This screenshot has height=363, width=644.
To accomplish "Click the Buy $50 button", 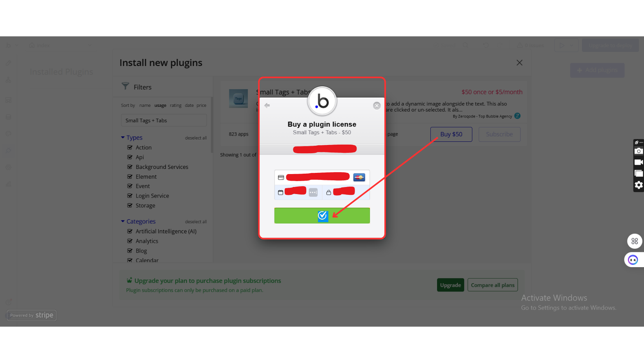I will (x=451, y=134).
